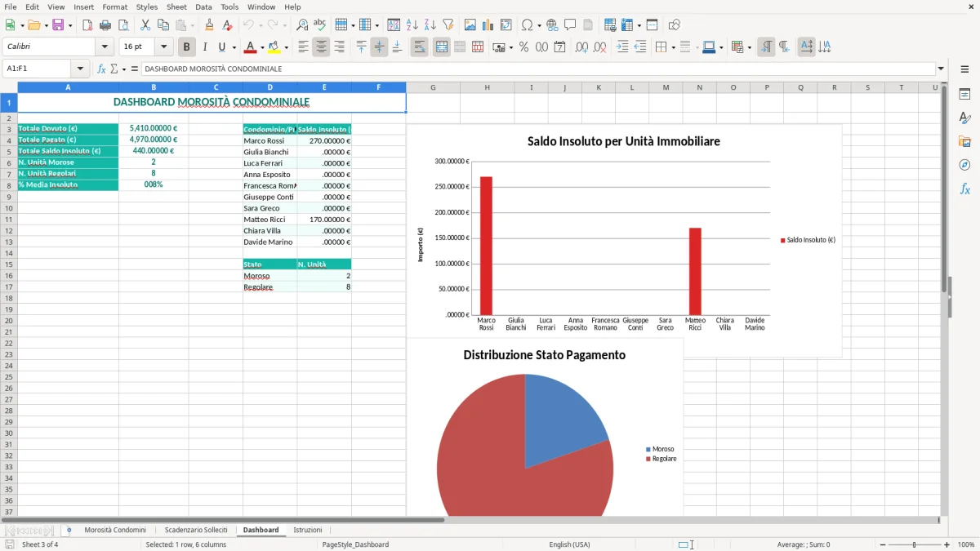Toggle Center Vertically alignment
Viewport: 980px width, 551px height.
coord(379,47)
